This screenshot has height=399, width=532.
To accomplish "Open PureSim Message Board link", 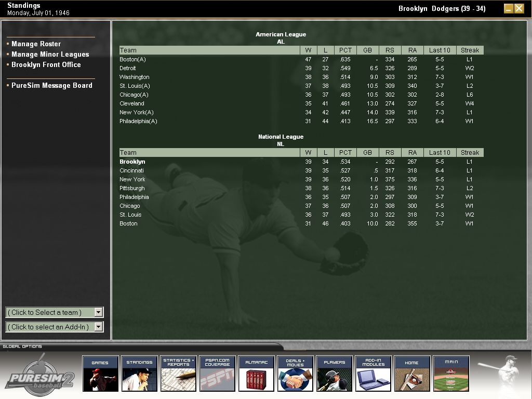I will tap(52, 85).
